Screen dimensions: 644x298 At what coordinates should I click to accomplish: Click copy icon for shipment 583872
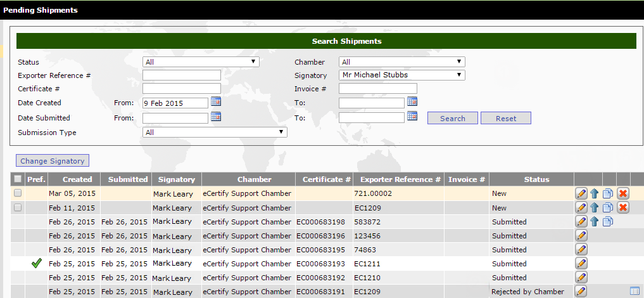608,221
